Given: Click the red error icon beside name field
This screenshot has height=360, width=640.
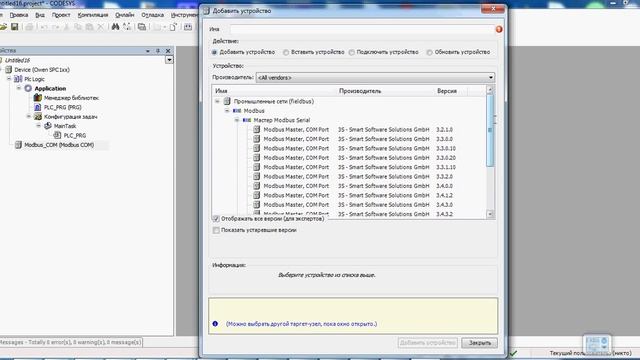Looking at the screenshot, I should click(499, 29).
